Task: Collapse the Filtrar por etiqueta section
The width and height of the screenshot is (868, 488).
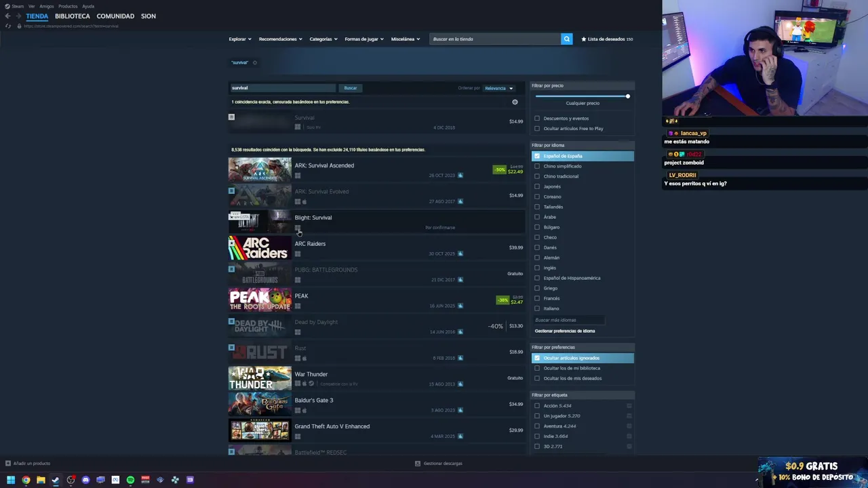Action: (x=583, y=395)
